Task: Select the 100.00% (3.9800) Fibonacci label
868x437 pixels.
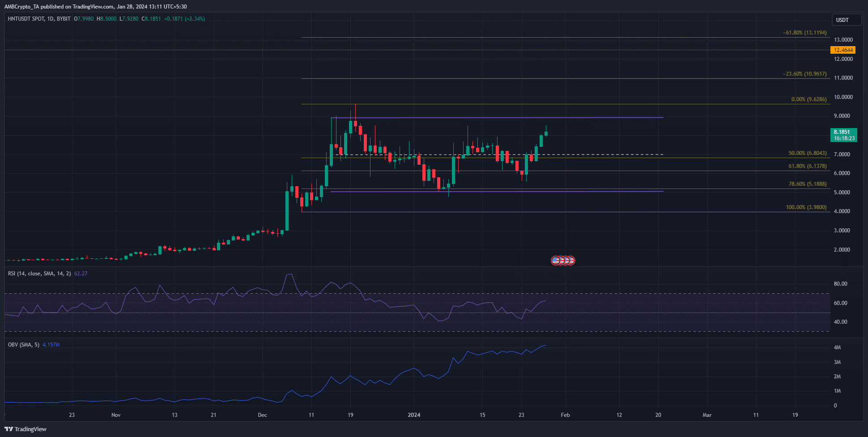Action: [806, 207]
